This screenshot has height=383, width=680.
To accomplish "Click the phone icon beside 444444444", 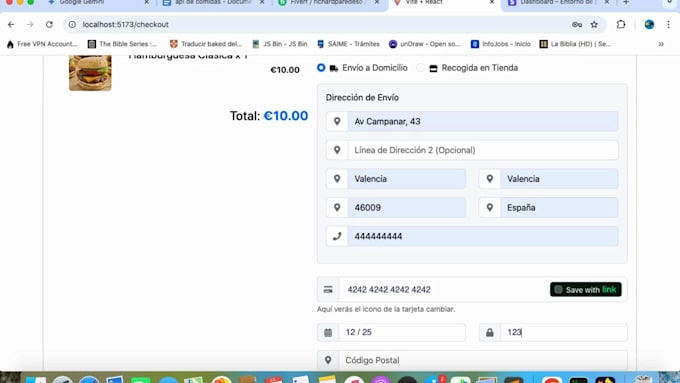I will (337, 236).
